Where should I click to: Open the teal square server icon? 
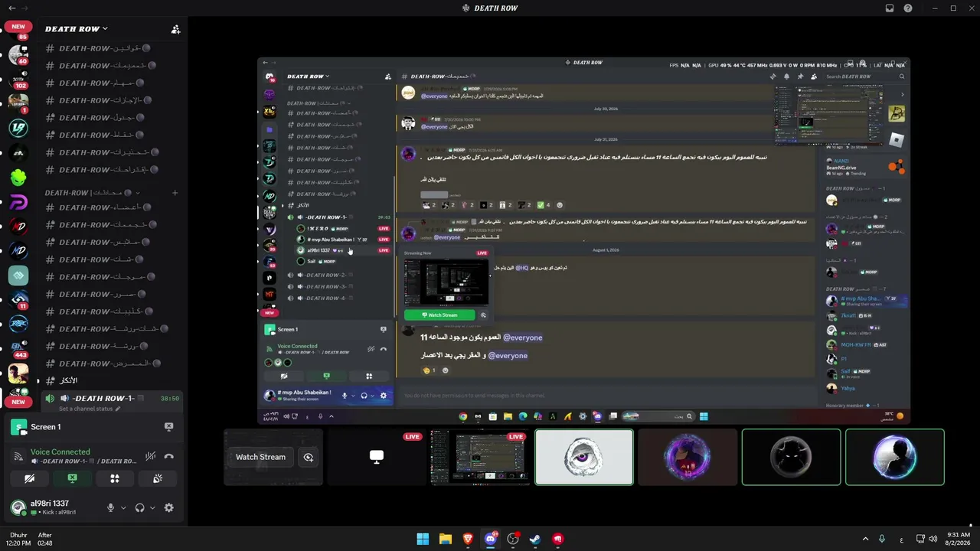(18, 275)
